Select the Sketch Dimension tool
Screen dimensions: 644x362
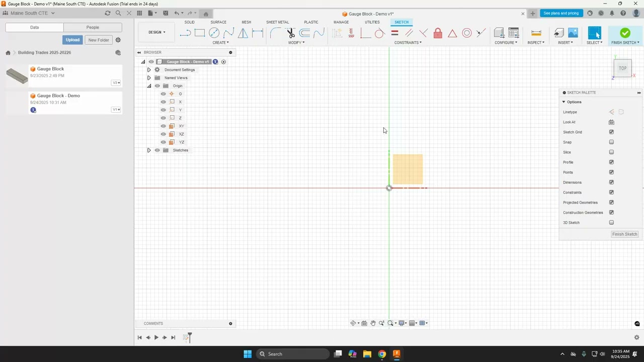pos(258,33)
